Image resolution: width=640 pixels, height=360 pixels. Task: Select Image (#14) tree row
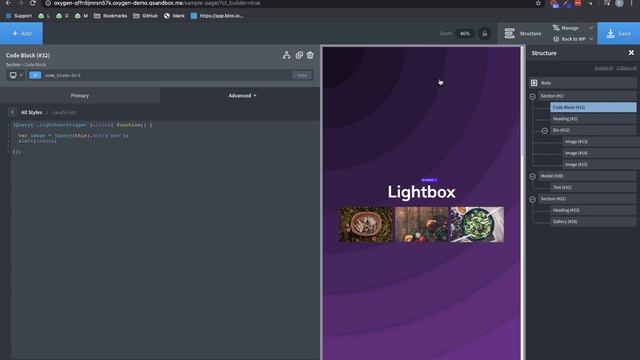pos(601,153)
